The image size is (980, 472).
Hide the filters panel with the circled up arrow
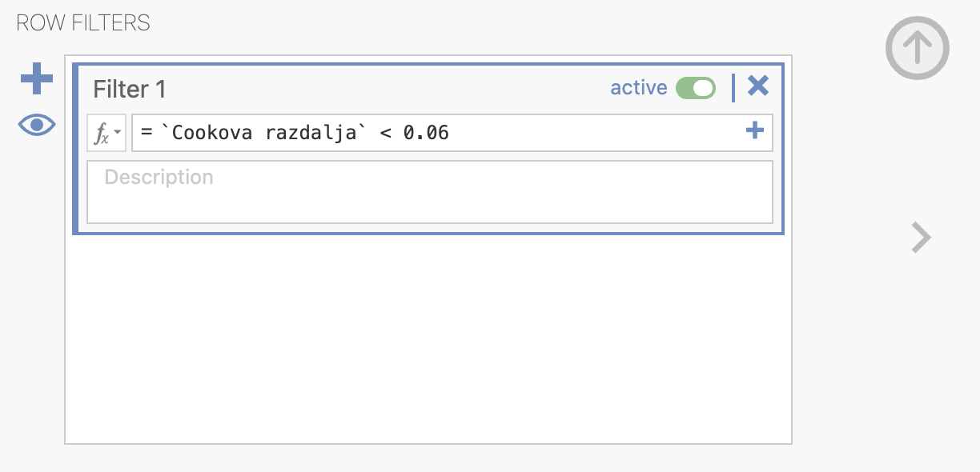[918, 48]
